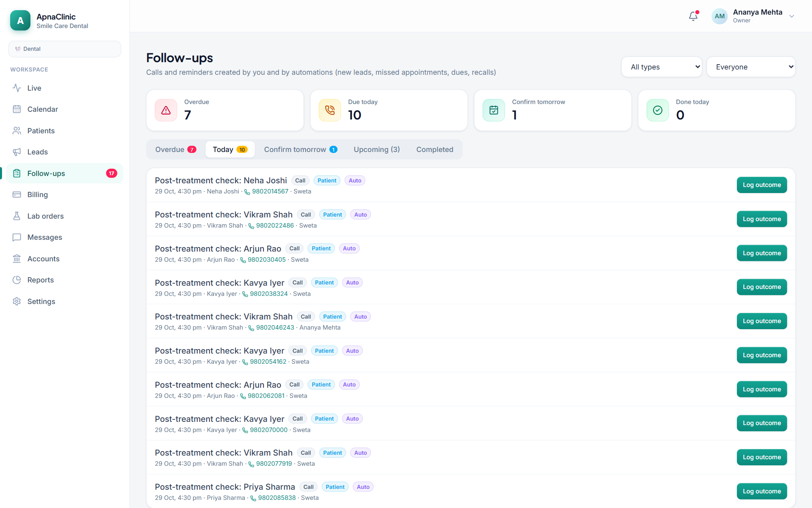The width and height of the screenshot is (812, 508).
Task: Switch to the Overdue tab
Action: [176, 149]
